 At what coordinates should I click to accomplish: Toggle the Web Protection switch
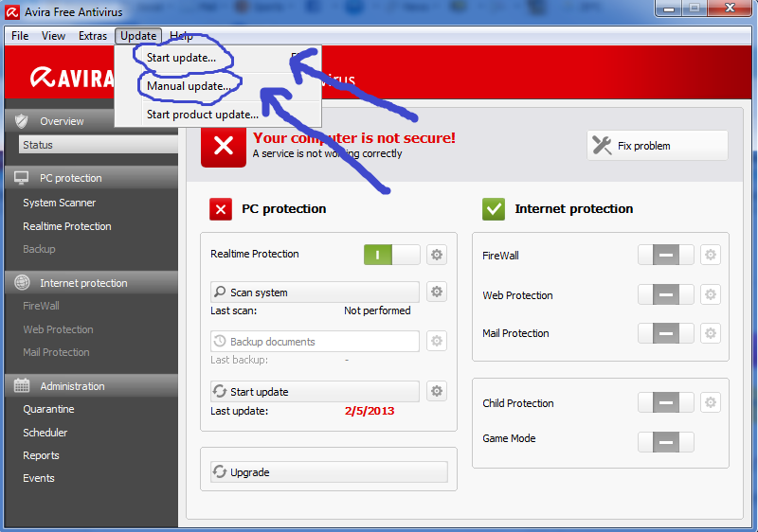(666, 294)
